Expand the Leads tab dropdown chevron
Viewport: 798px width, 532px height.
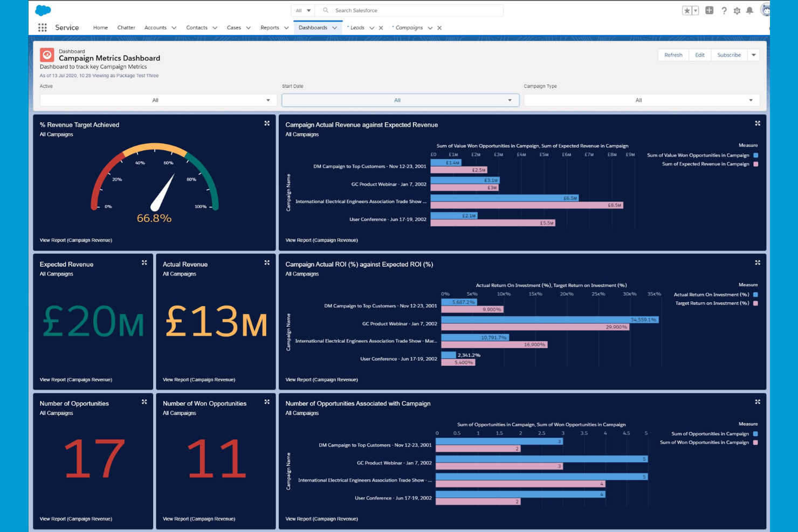tap(372, 28)
